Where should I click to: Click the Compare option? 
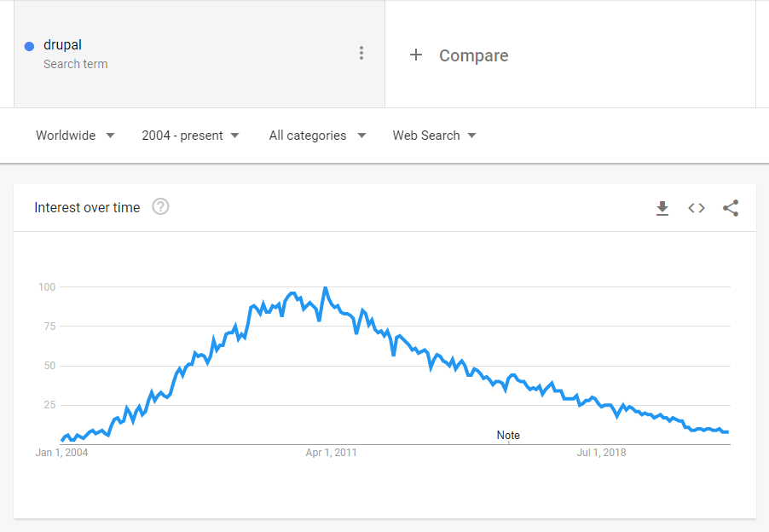coord(473,55)
